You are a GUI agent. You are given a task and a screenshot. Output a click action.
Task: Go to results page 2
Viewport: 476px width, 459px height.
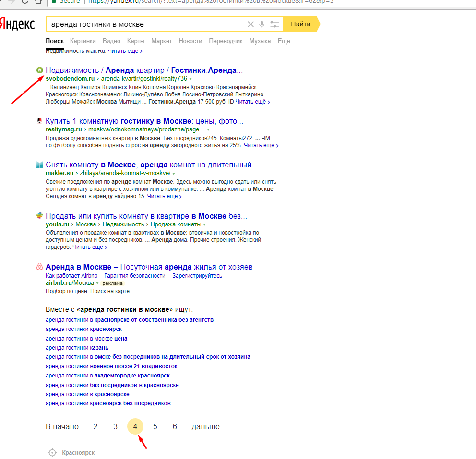click(x=95, y=426)
